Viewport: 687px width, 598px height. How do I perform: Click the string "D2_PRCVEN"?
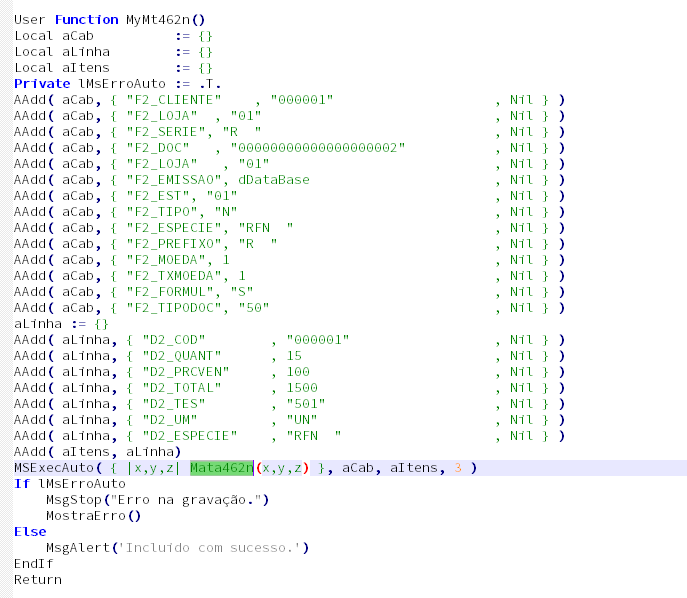(x=185, y=372)
